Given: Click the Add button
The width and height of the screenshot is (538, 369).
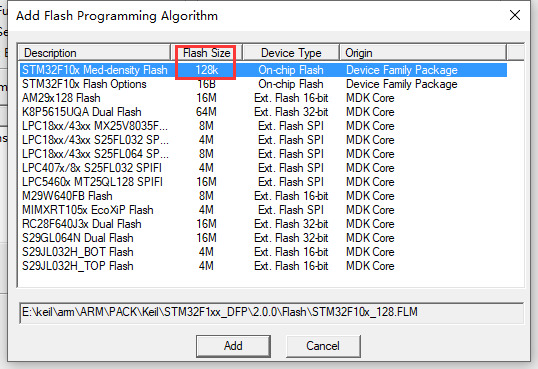Looking at the screenshot, I should (x=233, y=346).
